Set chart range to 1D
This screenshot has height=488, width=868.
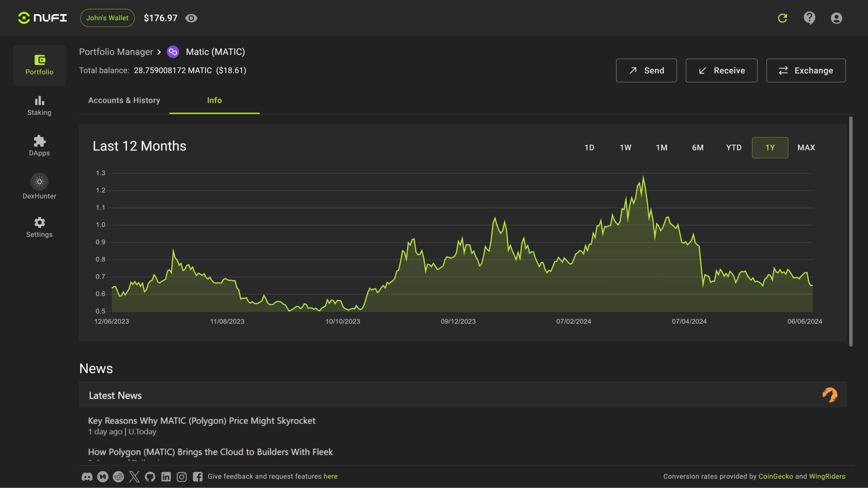tap(589, 148)
